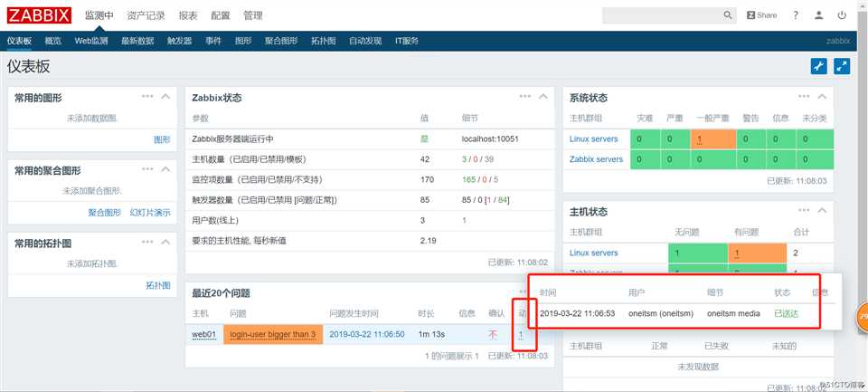The height and width of the screenshot is (392, 868).
Task: Collapse the Zabbix状态 widget
Action: (543, 97)
